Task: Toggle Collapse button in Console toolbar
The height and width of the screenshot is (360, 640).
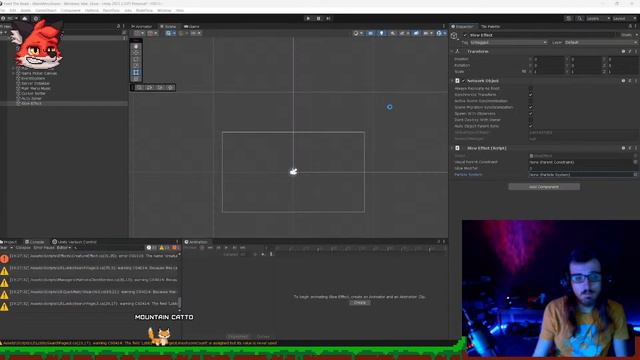Action: [23, 248]
